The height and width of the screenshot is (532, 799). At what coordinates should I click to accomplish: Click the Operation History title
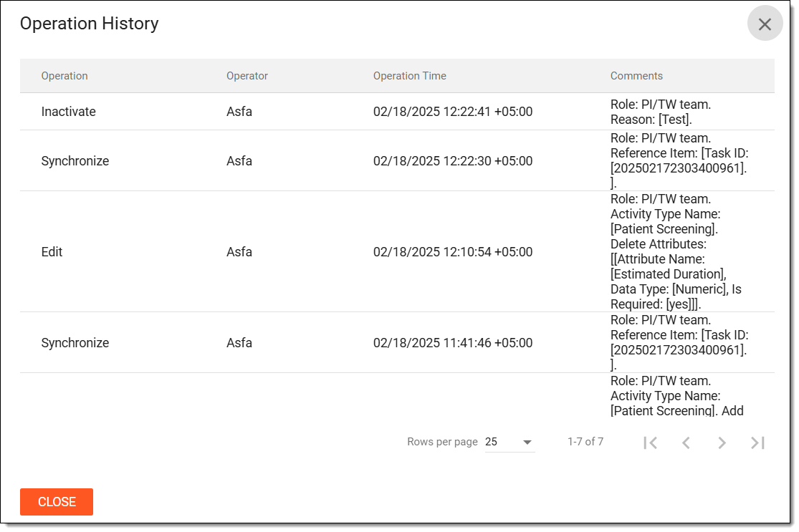89,24
